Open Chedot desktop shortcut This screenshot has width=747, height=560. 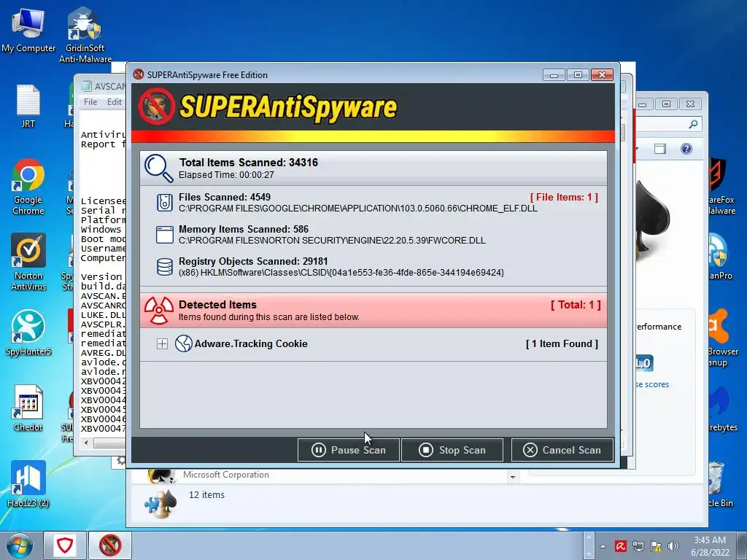click(x=28, y=408)
